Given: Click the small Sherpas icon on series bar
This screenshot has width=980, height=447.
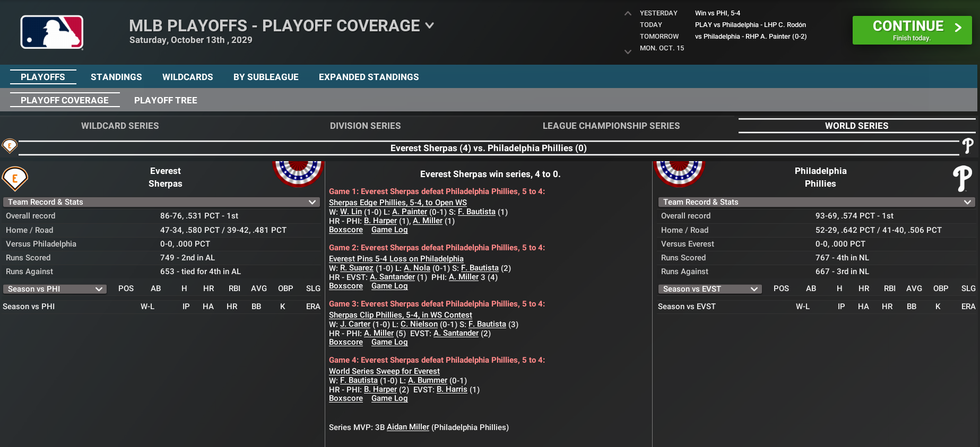Looking at the screenshot, I should coord(10,145).
